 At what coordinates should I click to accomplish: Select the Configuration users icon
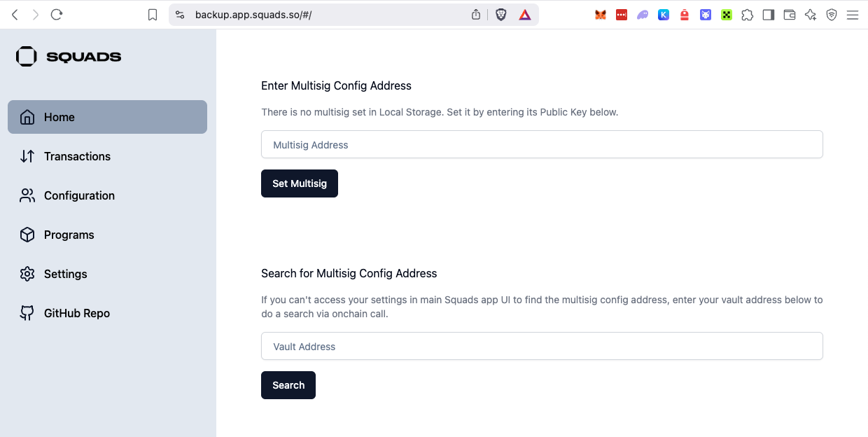tap(27, 195)
